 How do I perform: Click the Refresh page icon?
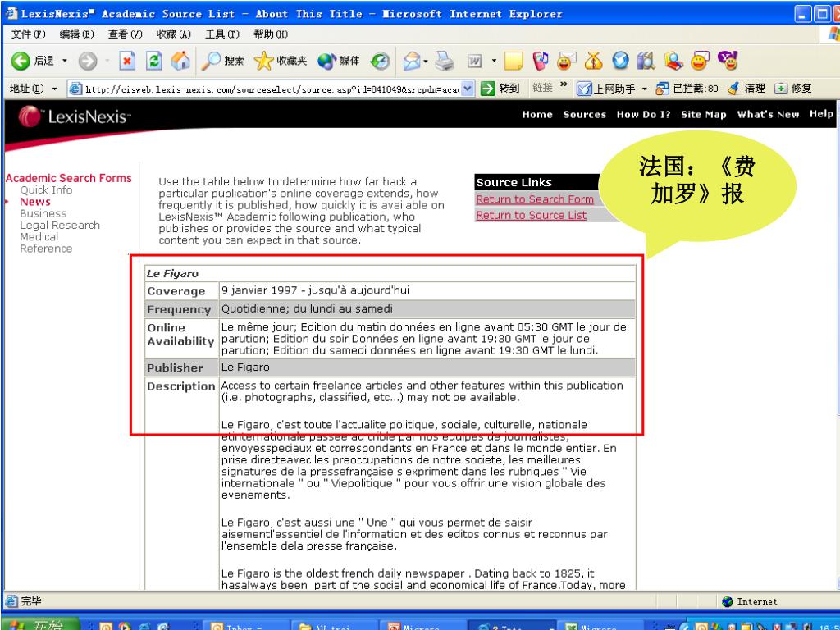[153, 61]
